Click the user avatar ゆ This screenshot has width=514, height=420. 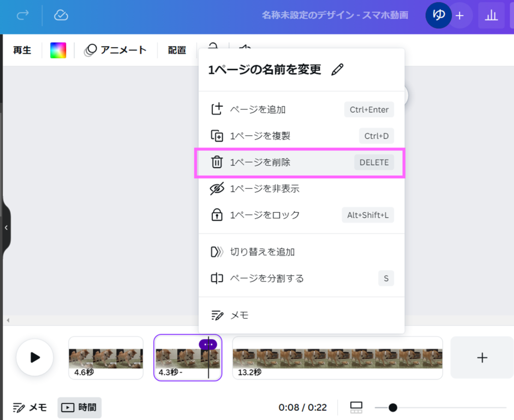click(438, 16)
